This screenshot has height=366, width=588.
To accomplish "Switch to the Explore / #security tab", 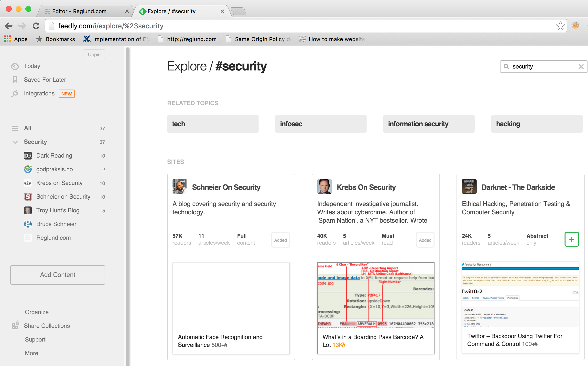I will click(x=171, y=11).
